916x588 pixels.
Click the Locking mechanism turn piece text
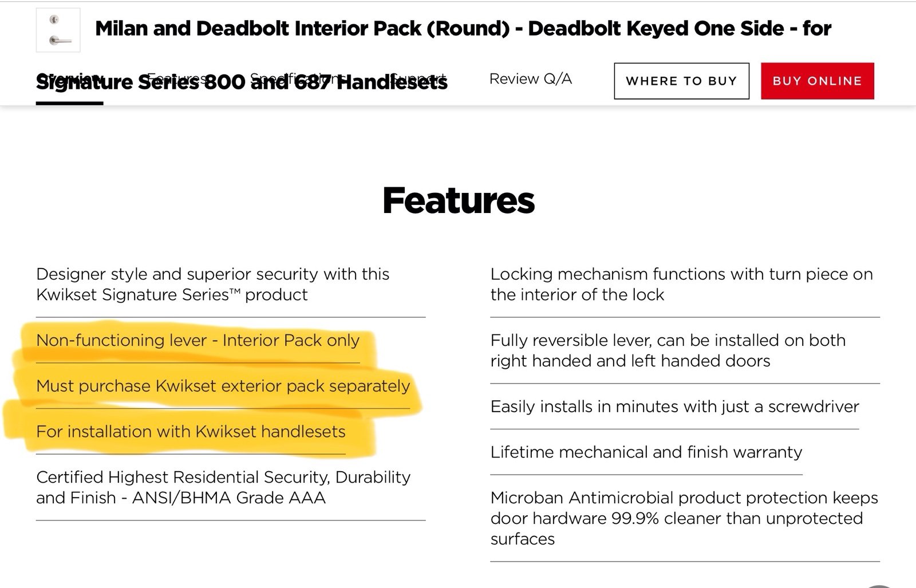point(682,284)
